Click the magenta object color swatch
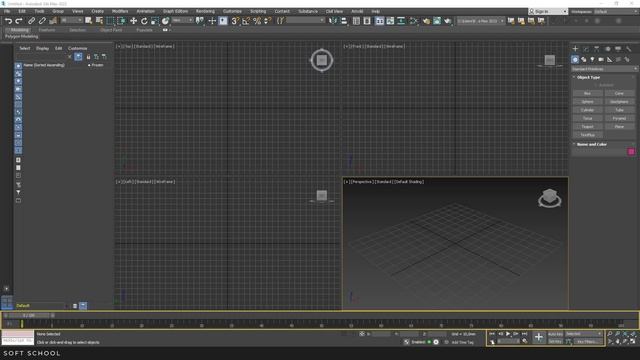This screenshot has height=360, width=640. (x=631, y=152)
